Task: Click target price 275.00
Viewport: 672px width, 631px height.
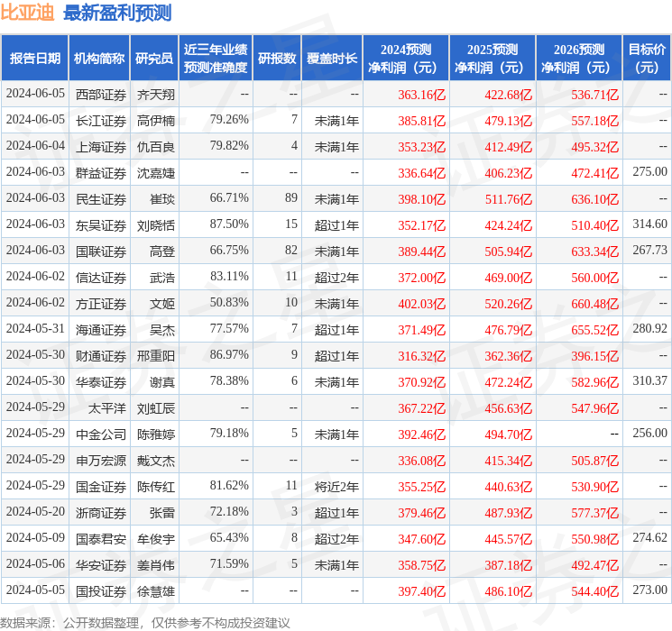Action: pos(649,172)
